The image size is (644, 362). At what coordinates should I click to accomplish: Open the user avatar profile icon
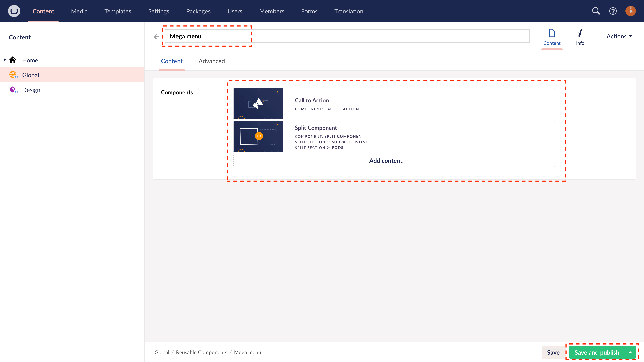click(631, 11)
